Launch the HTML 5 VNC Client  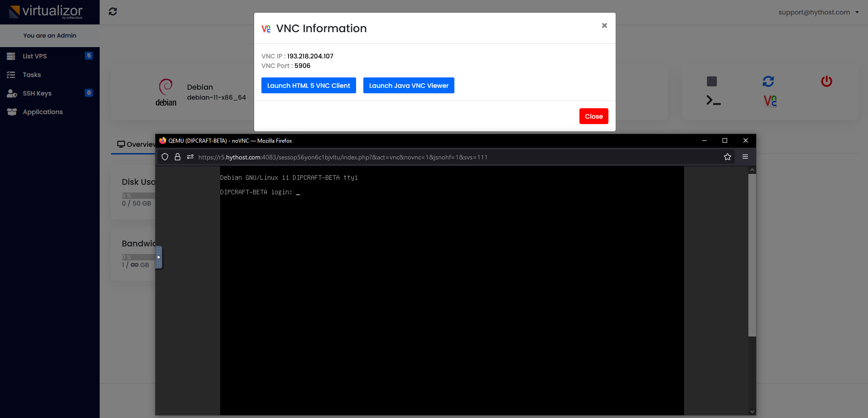click(x=309, y=86)
